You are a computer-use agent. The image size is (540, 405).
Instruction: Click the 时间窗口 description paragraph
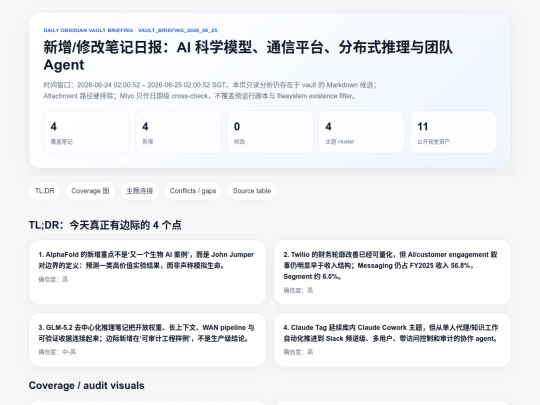pyautogui.click(x=210, y=90)
